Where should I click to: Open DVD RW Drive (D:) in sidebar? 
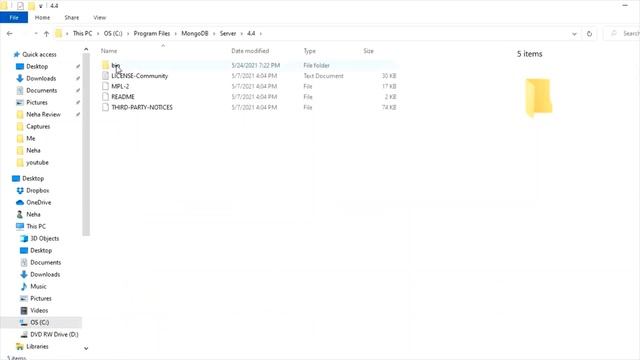(x=54, y=334)
